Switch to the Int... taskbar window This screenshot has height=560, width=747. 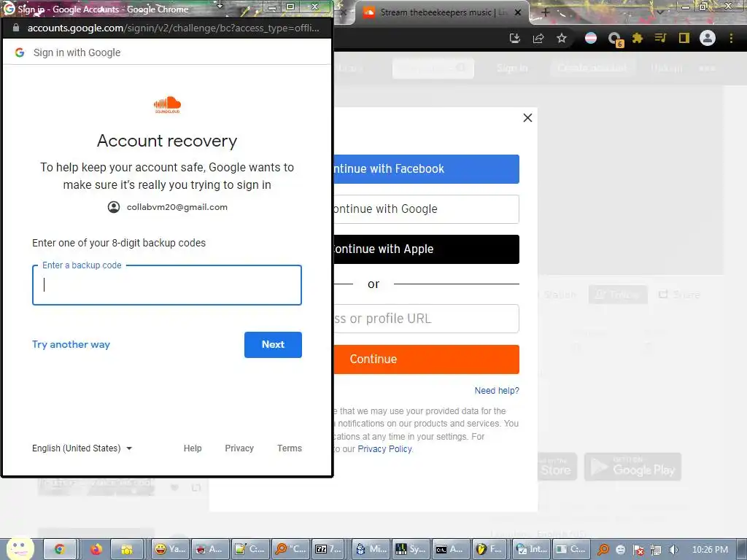click(531, 550)
